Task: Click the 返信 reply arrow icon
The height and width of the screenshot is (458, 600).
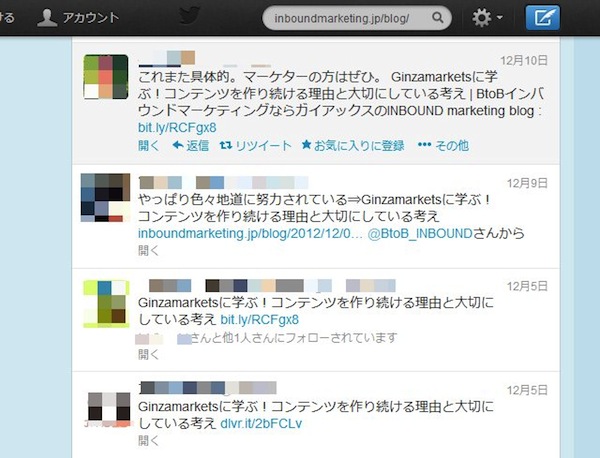Action: click(x=178, y=145)
